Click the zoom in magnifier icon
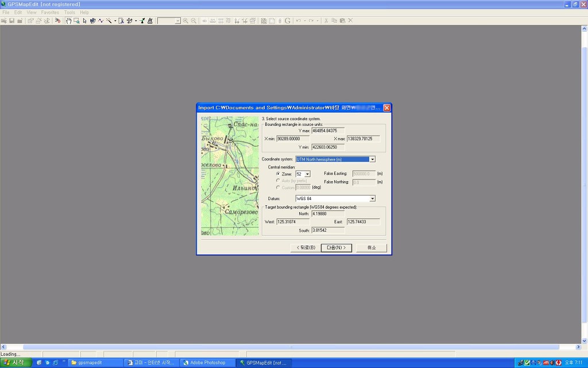Image resolution: width=588 pixels, height=368 pixels. coord(185,21)
